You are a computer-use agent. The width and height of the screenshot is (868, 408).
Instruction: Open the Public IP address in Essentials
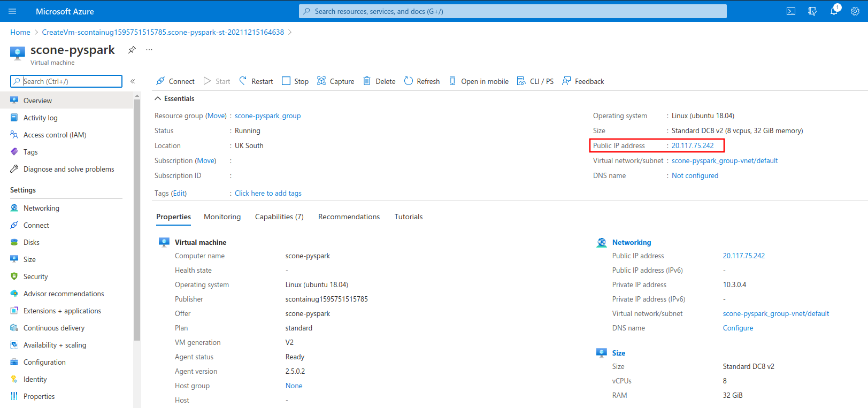point(693,145)
